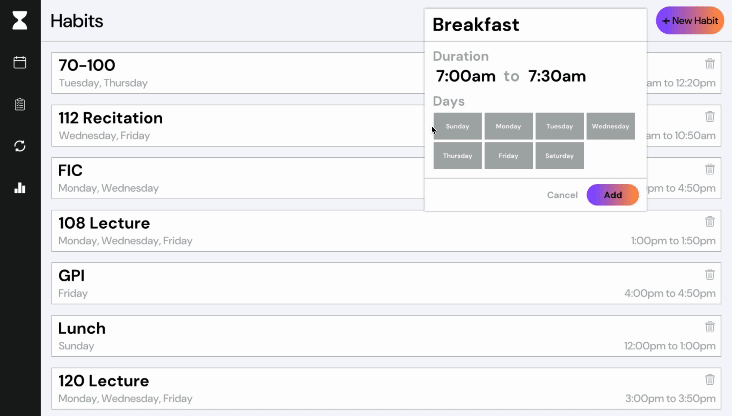Screen dimensions: 732x416
Task: Delete the 108 Lecture habit
Action: pyautogui.click(x=710, y=221)
